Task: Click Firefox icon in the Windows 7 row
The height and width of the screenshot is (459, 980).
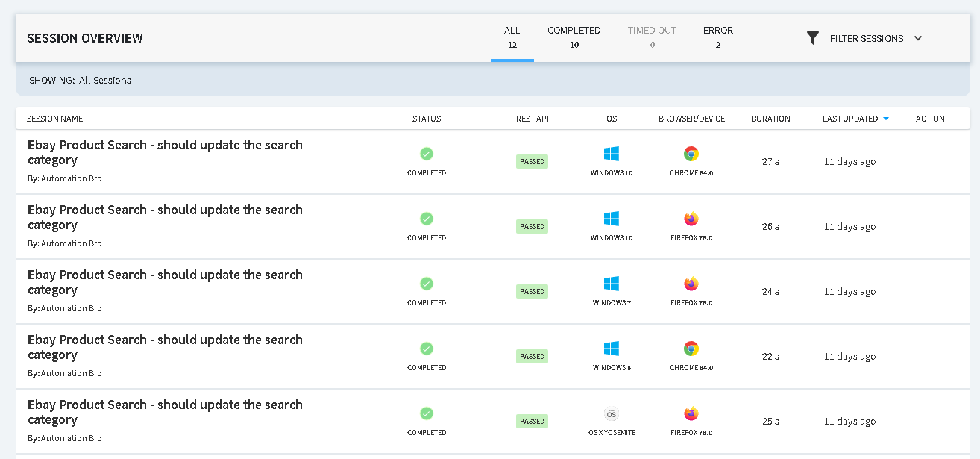Action: [691, 284]
